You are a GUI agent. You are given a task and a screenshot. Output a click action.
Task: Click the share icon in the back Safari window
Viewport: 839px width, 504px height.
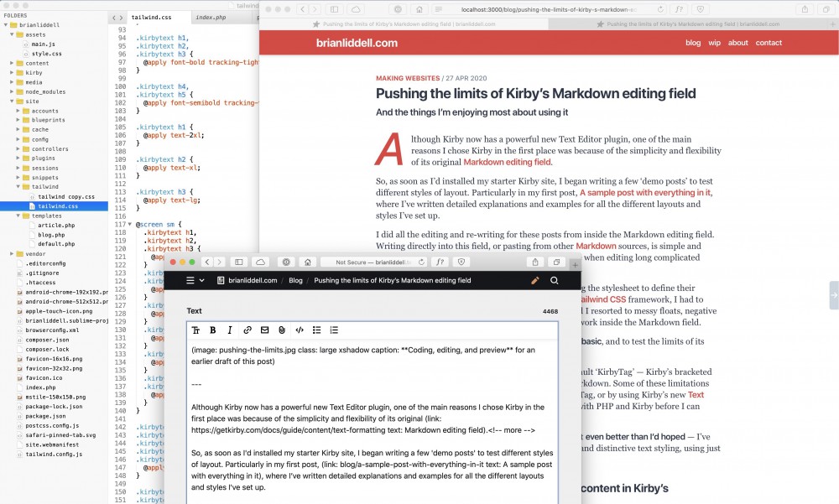[805, 9]
